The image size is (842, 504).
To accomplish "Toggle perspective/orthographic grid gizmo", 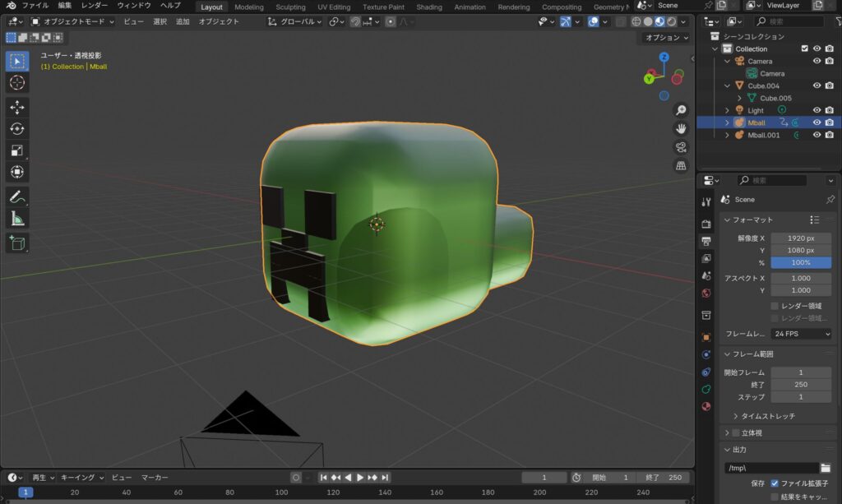I will click(681, 166).
